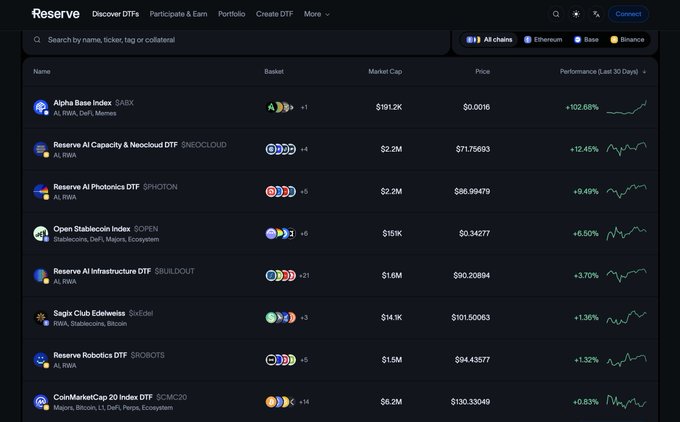Open Reserve Robotics DTF link
The width and height of the screenshot is (680, 422).
point(90,355)
